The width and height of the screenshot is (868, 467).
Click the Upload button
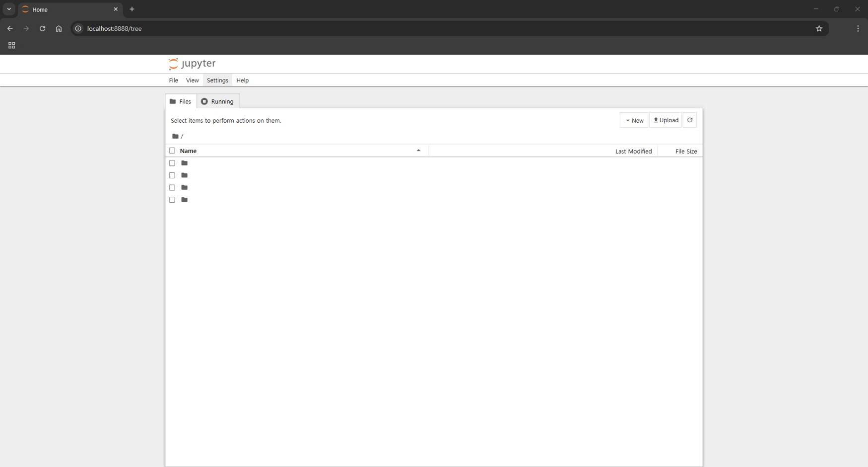[666, 120]
